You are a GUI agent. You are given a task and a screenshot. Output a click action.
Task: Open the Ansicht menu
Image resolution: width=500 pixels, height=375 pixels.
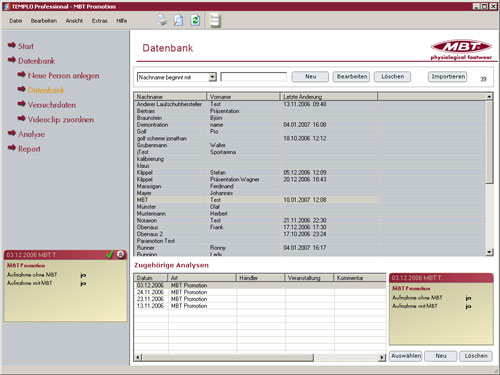coord(74,21)
